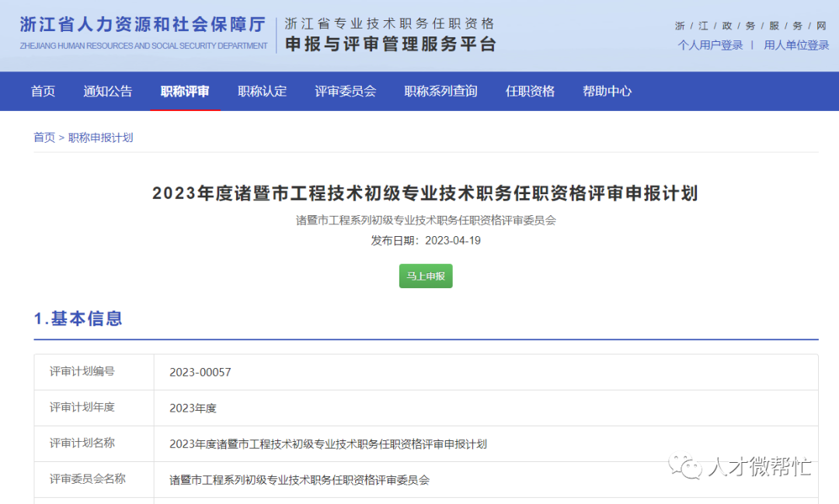Click the 职称申报计划 breadcrumb entry
The width and height of the screenshot is (839, 504).
pos(100,137)
